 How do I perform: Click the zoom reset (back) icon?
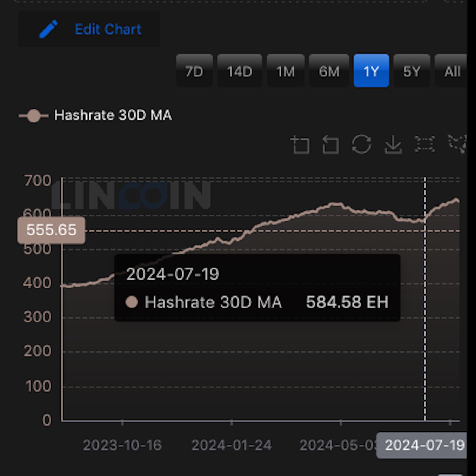click(x=330, y=145)
